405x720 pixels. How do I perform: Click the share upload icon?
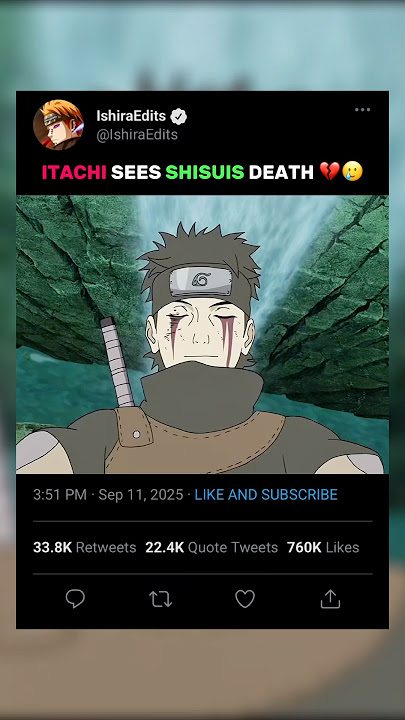330,599
